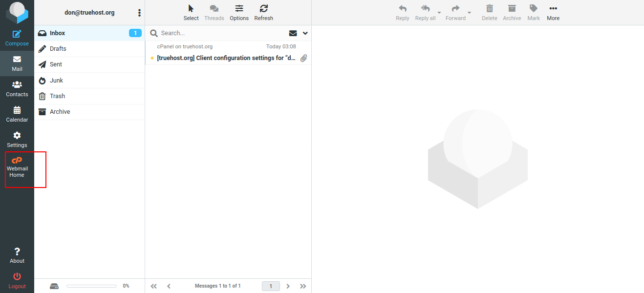Click Threads in the list toolbar

click(x=214, y=13)
